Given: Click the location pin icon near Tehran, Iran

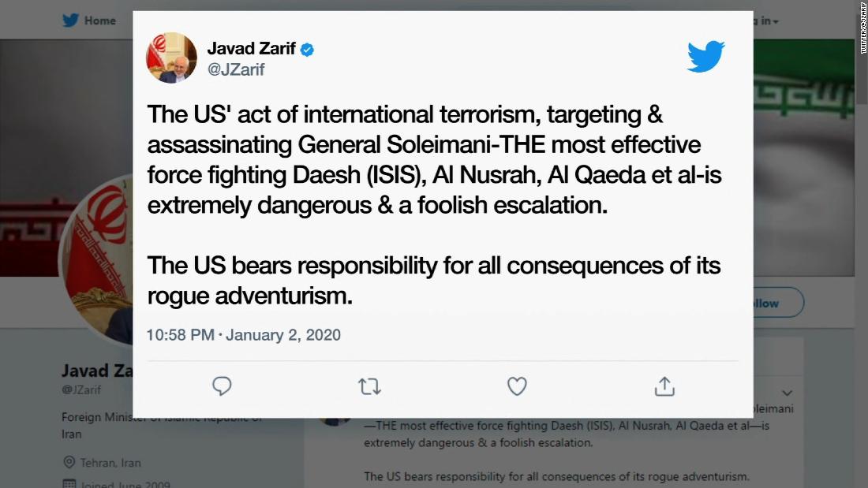Looking at the screenshot, I should click(x=69, y=462).
